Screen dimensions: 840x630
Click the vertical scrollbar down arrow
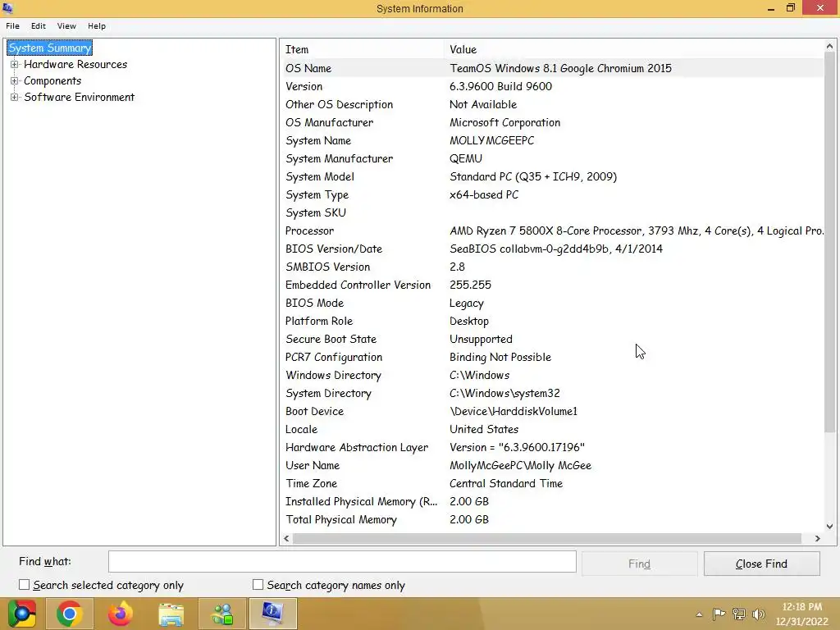pyautogui.click(x=829, y=527)
